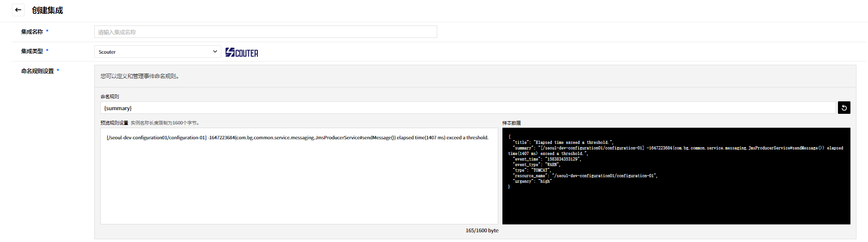Click the 您可以定义和管理事件命名规则 description text
The width and height of the screenshot is (868, 242).
(x=140, y=76)
